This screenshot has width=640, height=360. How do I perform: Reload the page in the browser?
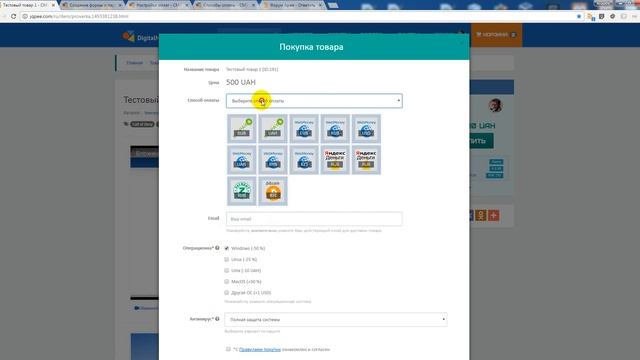click(x=13, y=16)
